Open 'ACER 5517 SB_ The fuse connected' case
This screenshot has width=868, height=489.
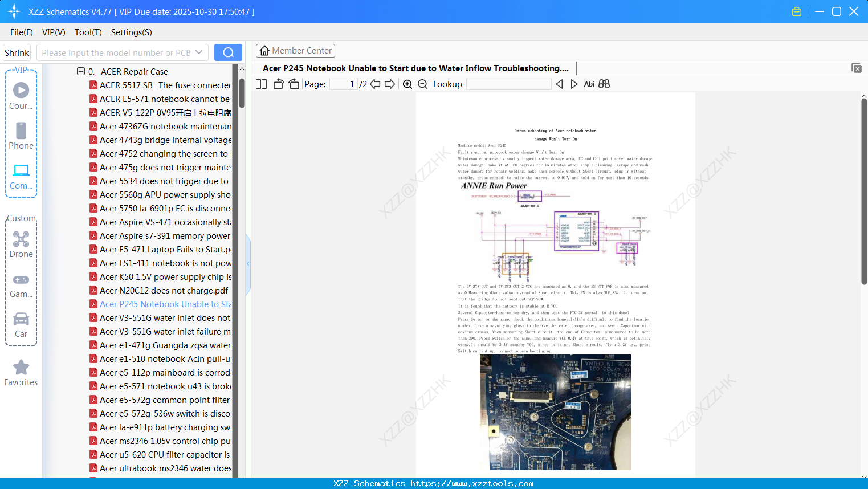161,85
